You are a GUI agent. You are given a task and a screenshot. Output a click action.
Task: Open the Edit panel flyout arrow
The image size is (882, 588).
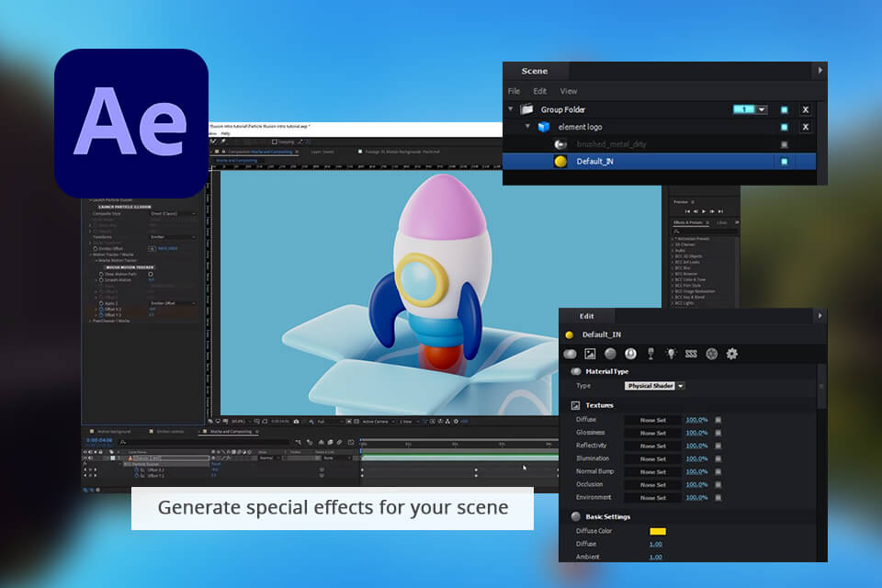click(x=820, y=316)
